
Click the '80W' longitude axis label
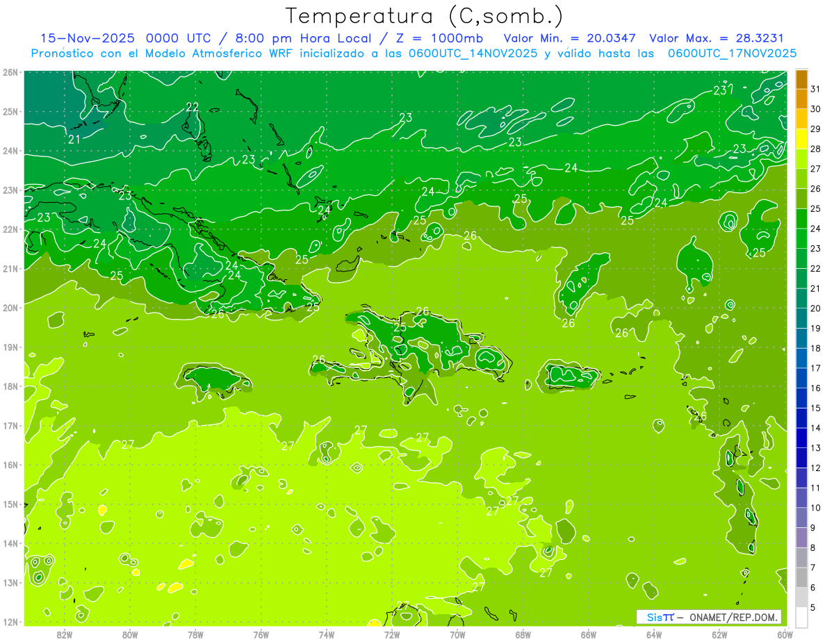pyautogui.click(x=130, y=634)
